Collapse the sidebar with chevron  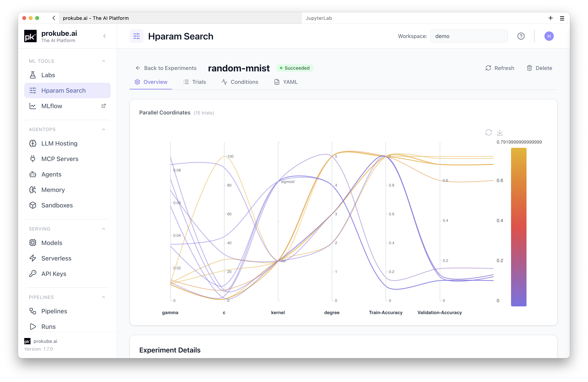point(105,36)
